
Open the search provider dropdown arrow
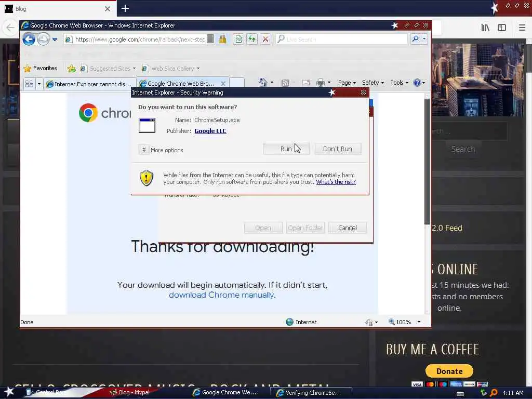click(424, 39)
